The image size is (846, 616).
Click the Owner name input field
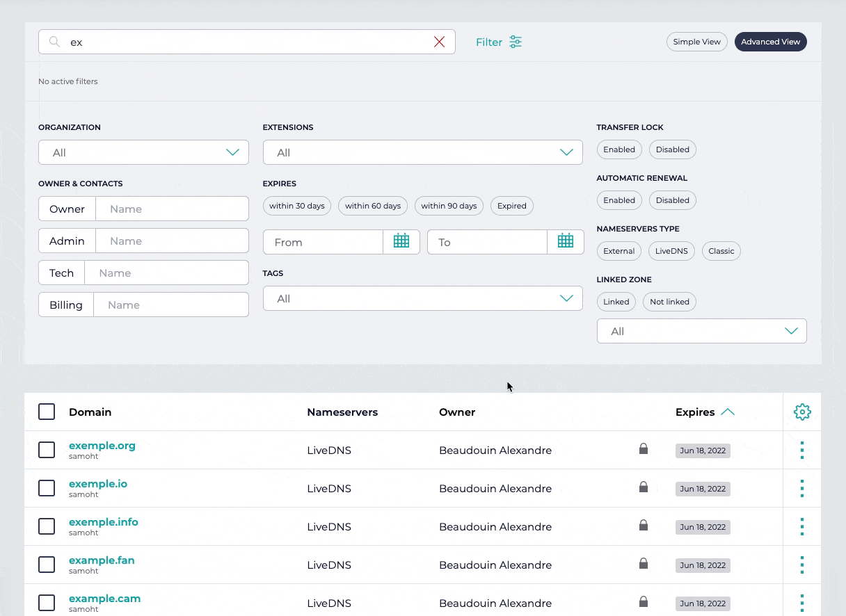coord(171,209)
